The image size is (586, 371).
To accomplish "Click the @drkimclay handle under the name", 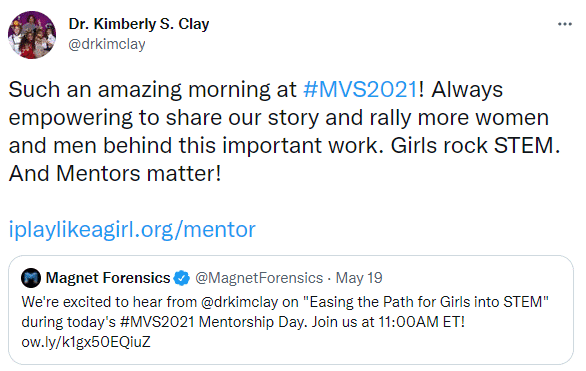I will (x=107, y=44).
